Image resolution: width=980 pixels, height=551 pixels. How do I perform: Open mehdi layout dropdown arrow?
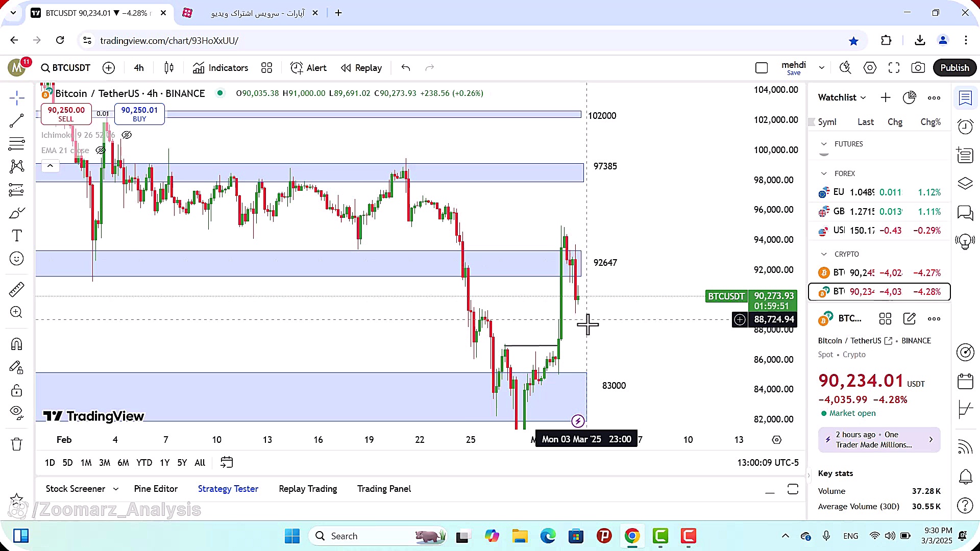(x=821, y=68)
